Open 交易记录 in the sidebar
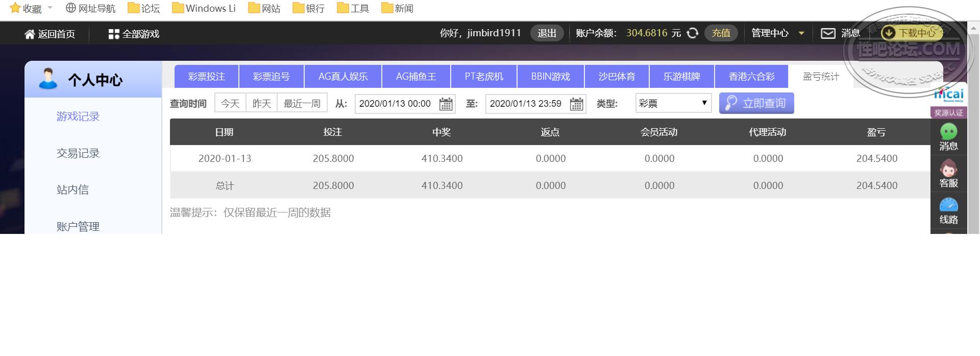 click(x=78, y=153)
